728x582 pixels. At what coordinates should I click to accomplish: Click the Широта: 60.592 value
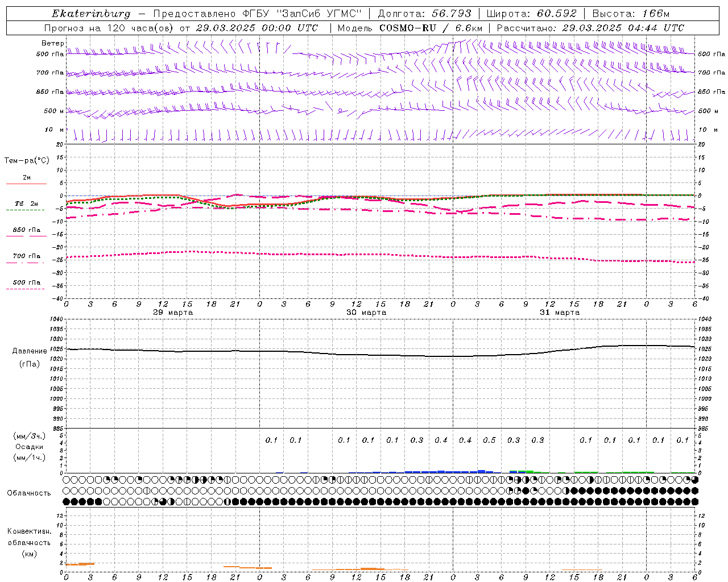coord(532,14)
